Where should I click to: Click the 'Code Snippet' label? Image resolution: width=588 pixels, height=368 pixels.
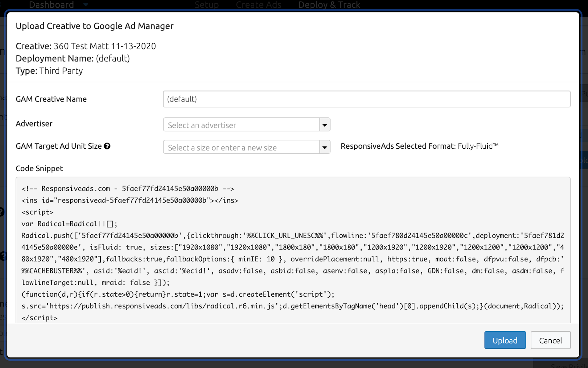39,169
